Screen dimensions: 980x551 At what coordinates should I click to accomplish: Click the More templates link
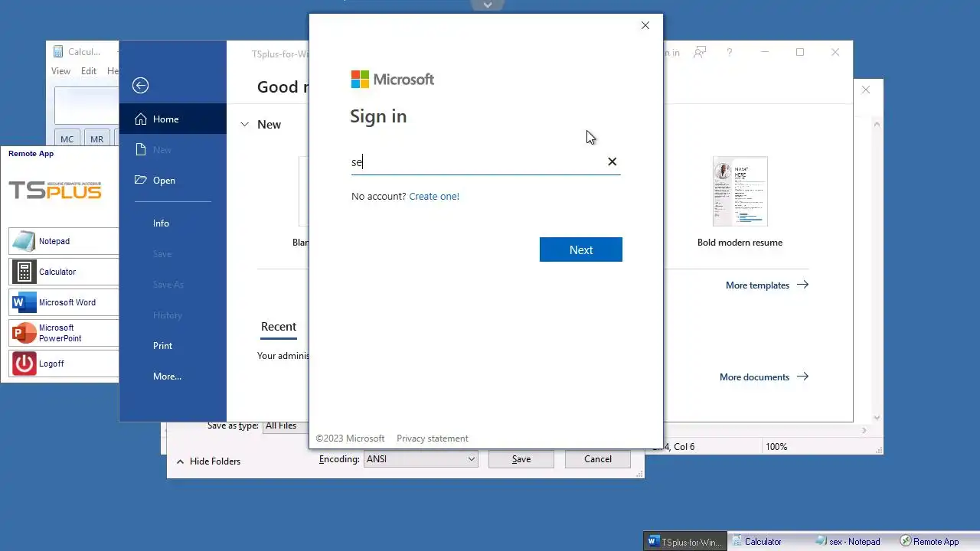767,285
